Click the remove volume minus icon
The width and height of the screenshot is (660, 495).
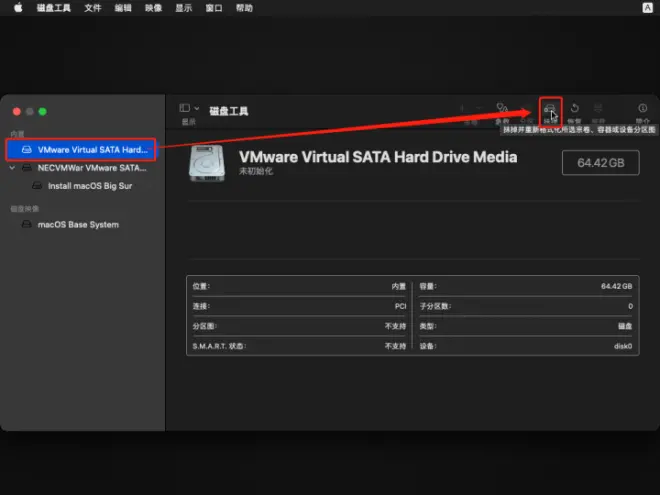click(x=478, y=108)
